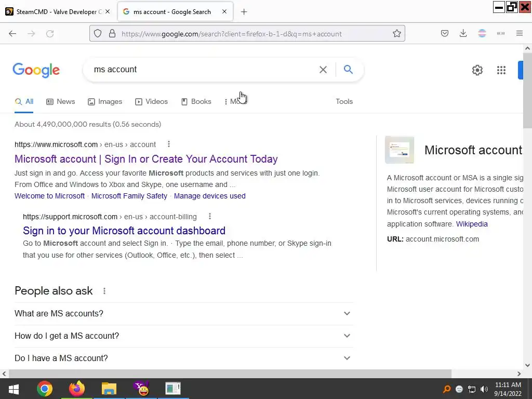Image resolution: width=532 pixels, height=399 pixels.
Task: Select the All results tab
Action: tap(24, 101)
